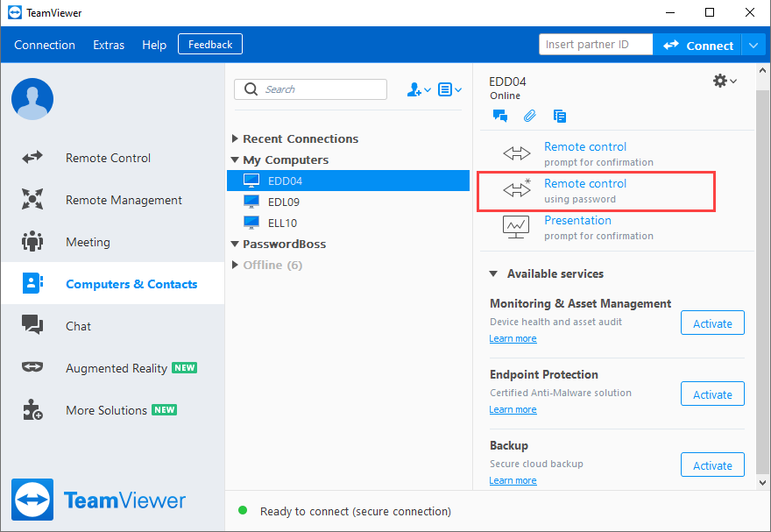The image size is (771, 532).
Task: Open the list view options dropdown
Action: point(449,89)
